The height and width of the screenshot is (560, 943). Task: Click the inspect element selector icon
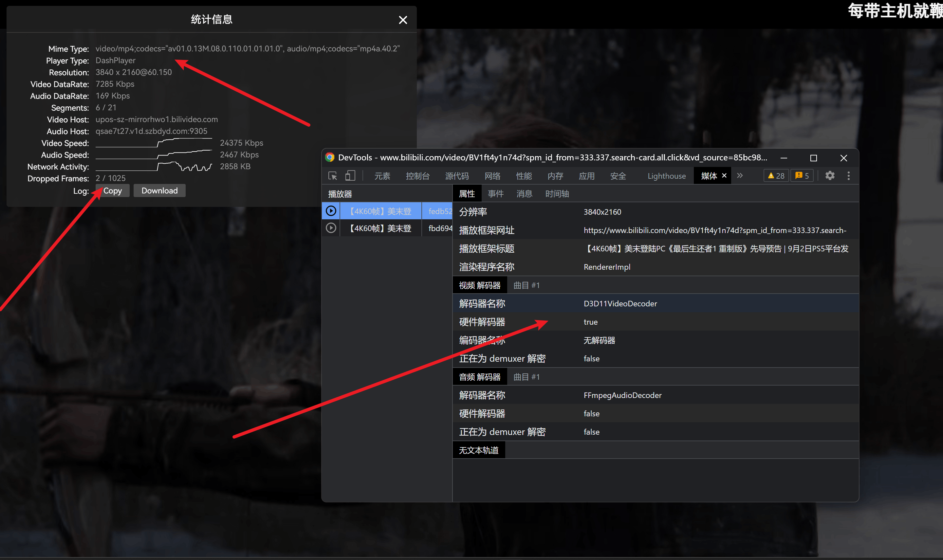333,176
